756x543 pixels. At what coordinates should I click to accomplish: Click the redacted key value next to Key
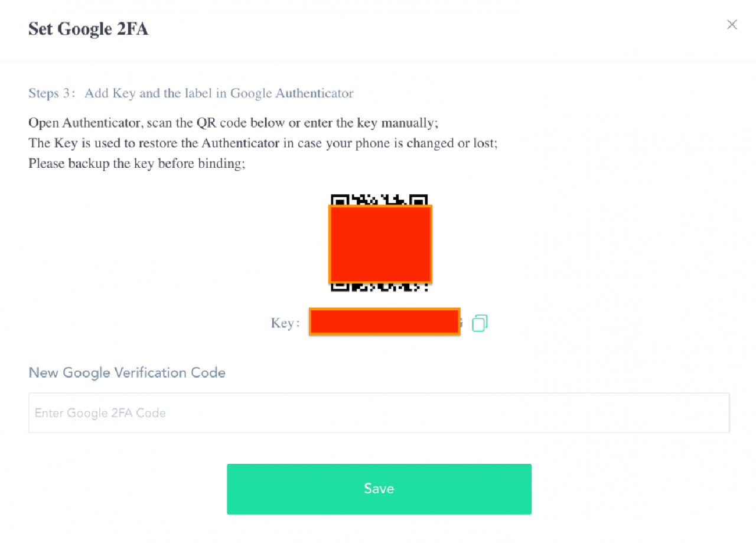tap(384, 321)
